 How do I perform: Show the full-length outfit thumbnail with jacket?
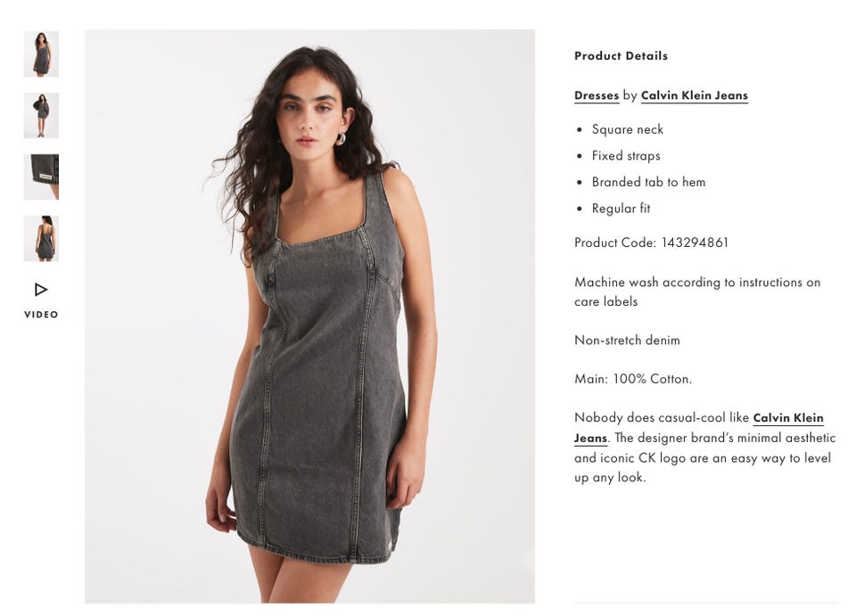41,115
